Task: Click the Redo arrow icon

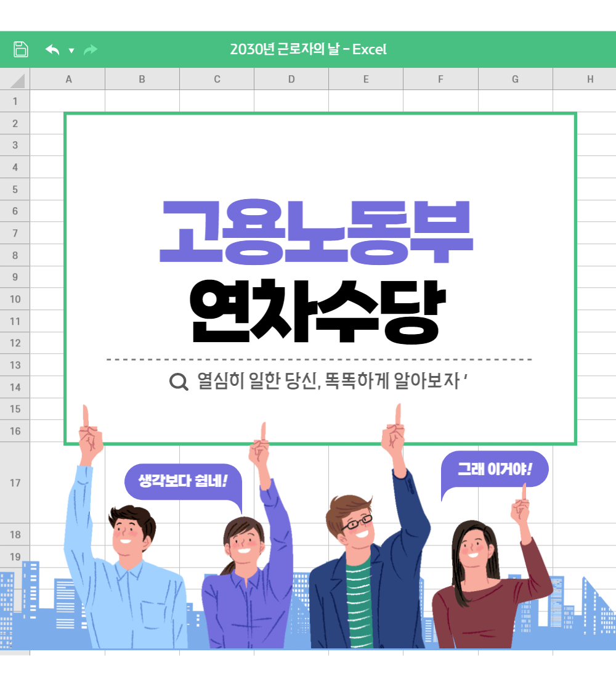Action: 91,50
